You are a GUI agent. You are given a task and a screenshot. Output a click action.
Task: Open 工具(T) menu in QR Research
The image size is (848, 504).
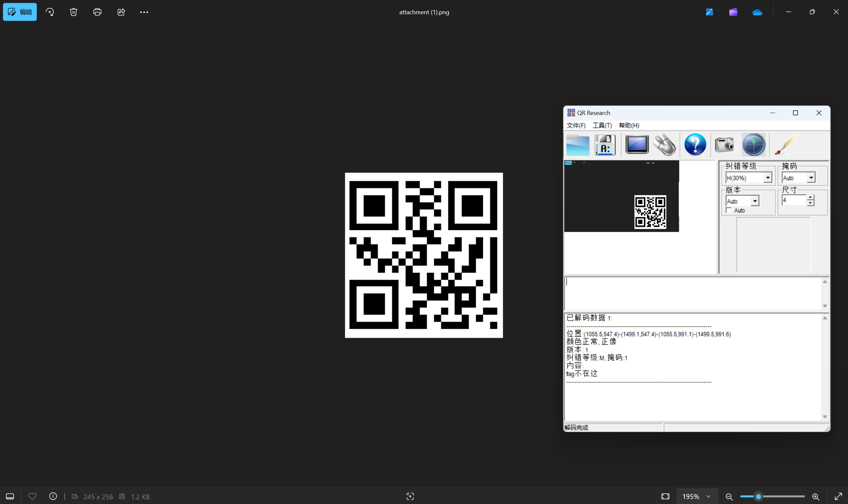tap(602, 125)
